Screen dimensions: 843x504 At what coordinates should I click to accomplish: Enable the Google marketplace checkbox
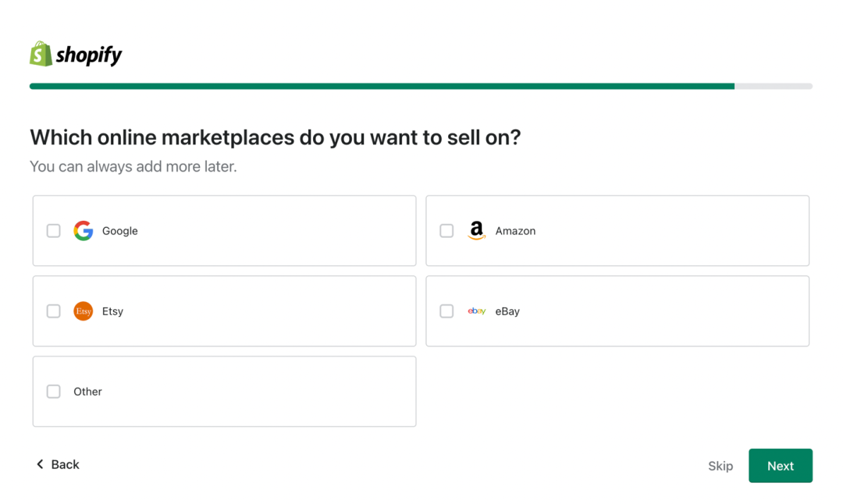coord(53,230)
